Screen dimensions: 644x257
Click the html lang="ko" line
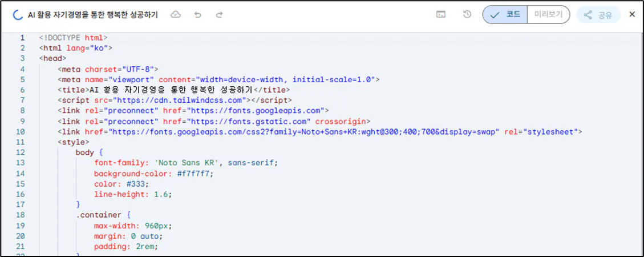click(75, 48)
